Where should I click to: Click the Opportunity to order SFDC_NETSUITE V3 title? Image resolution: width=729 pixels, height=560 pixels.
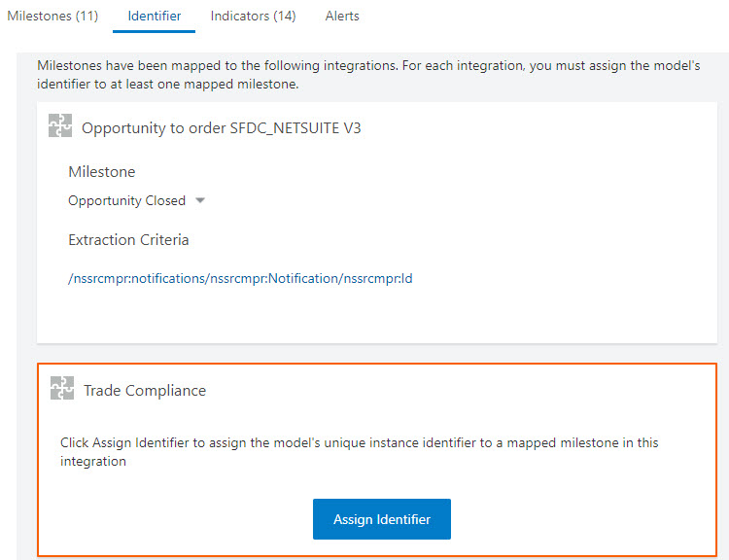[x=222, y=128]
